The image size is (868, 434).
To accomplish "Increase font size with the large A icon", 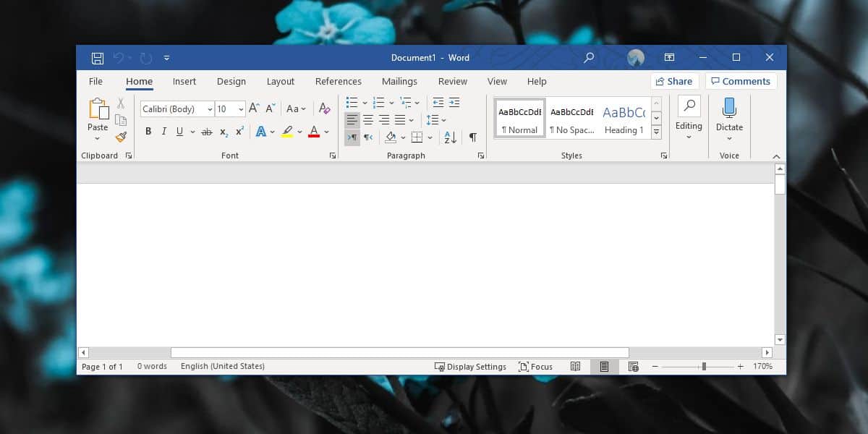I will coord(254,109).
